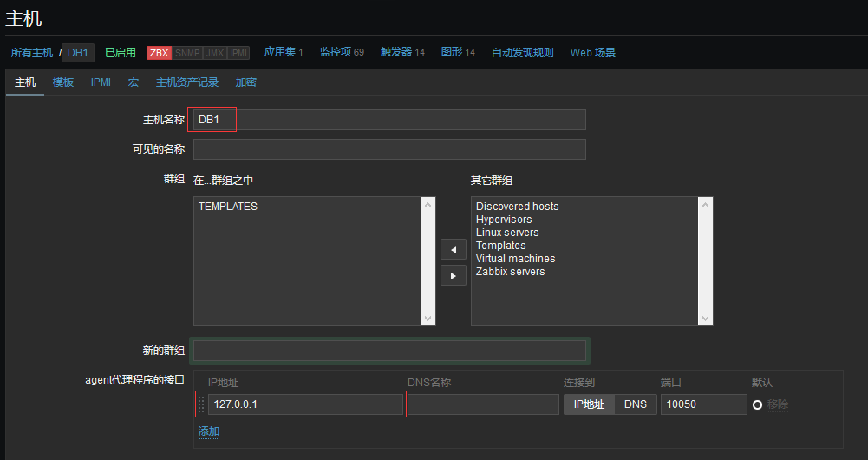Click the ZBX agent status badge

pos(159,53)
